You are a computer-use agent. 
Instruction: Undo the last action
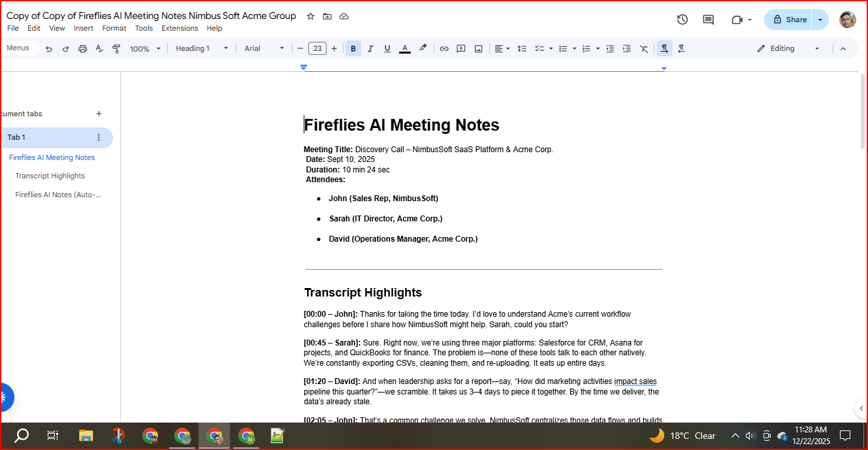click(48, 48)
